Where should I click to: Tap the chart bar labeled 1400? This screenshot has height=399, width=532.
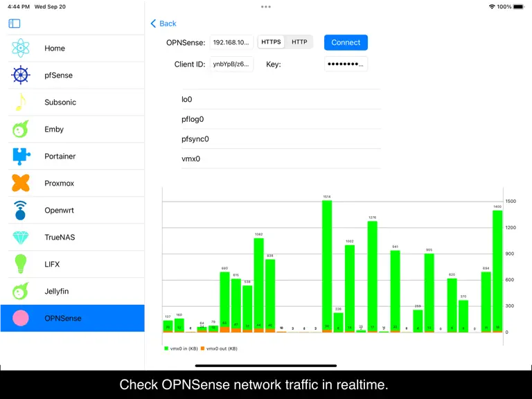[497, 272]
